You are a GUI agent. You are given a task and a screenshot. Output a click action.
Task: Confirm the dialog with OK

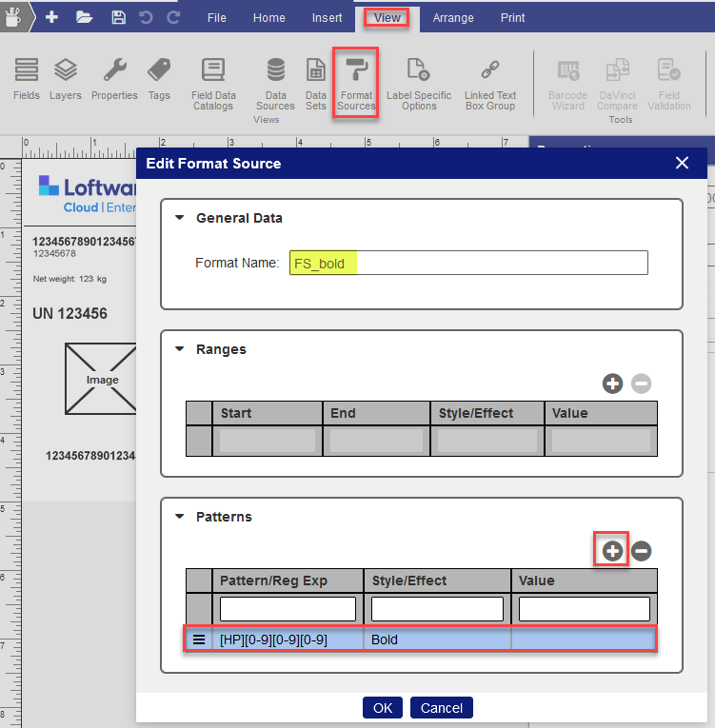point(382,708)
